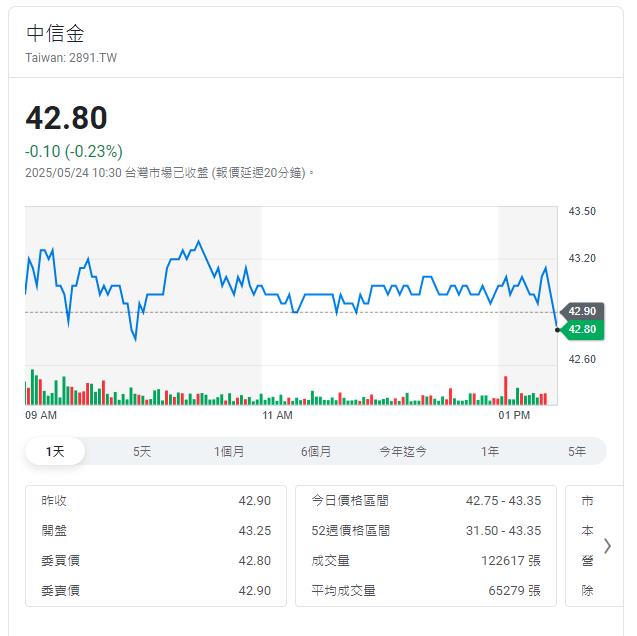Switch to the 5天 chart range

click(x=142, y=451)
